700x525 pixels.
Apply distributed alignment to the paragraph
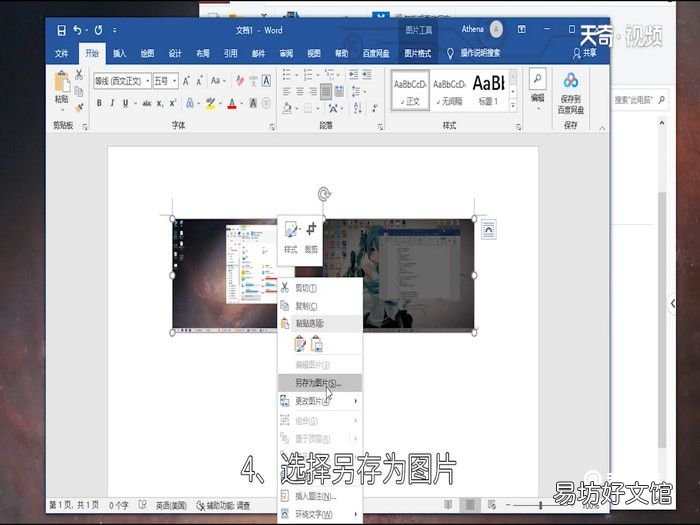pos(339,92)
